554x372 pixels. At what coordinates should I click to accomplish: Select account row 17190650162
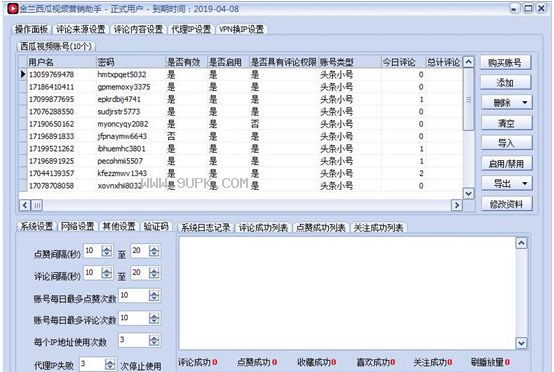click(x=240, y=124)
